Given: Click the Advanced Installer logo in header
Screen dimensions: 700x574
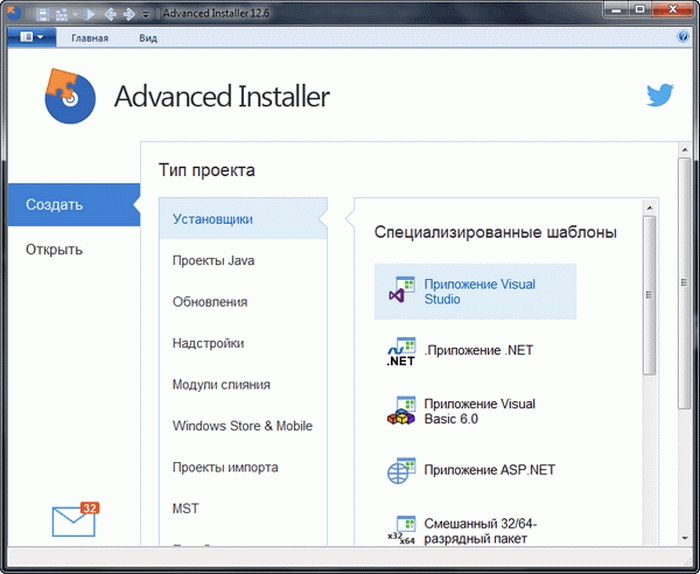Looking at the screenshot, I should pos(69,95).
